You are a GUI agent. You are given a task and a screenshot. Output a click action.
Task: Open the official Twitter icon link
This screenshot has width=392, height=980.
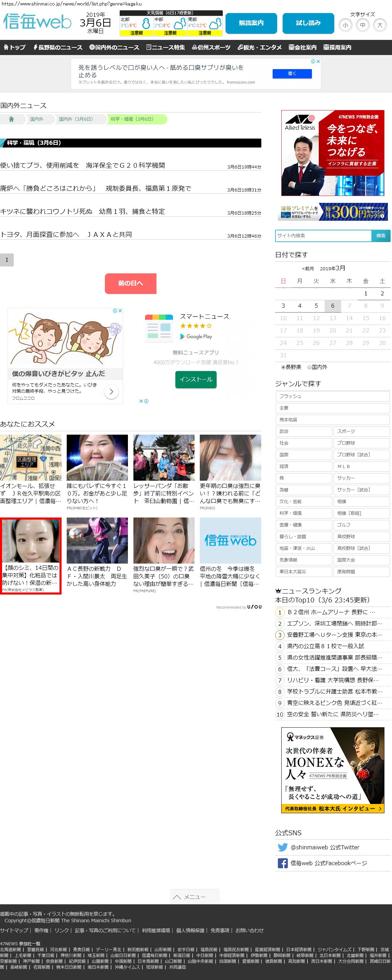[282, 847]
